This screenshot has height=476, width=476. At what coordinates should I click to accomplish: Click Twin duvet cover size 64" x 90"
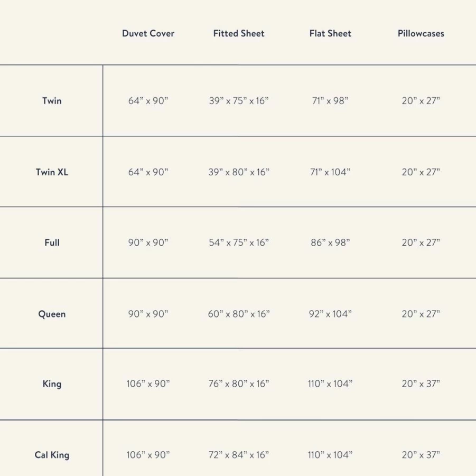tap(148, 100)
